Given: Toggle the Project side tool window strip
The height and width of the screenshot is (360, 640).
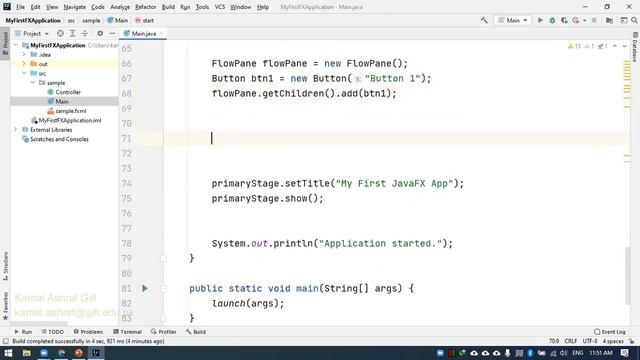Looking at the screenshot, I should click(x=5, y=43).
